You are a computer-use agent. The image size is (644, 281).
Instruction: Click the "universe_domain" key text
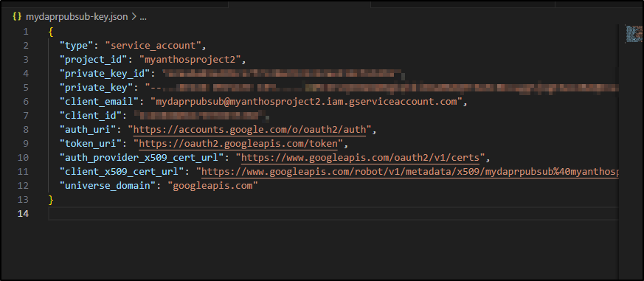click(108, 186)
